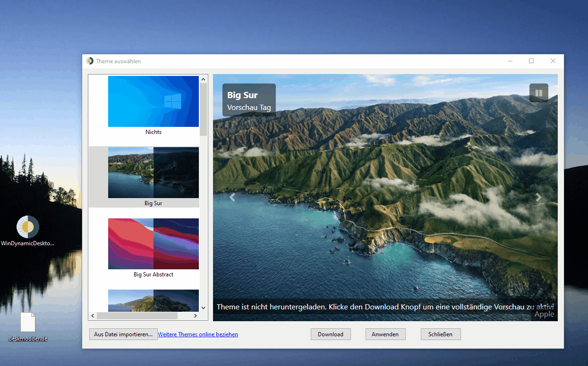
Task: Click the theme list scroll up arrow
Action: pyautogui.click(x=204, y=79)
